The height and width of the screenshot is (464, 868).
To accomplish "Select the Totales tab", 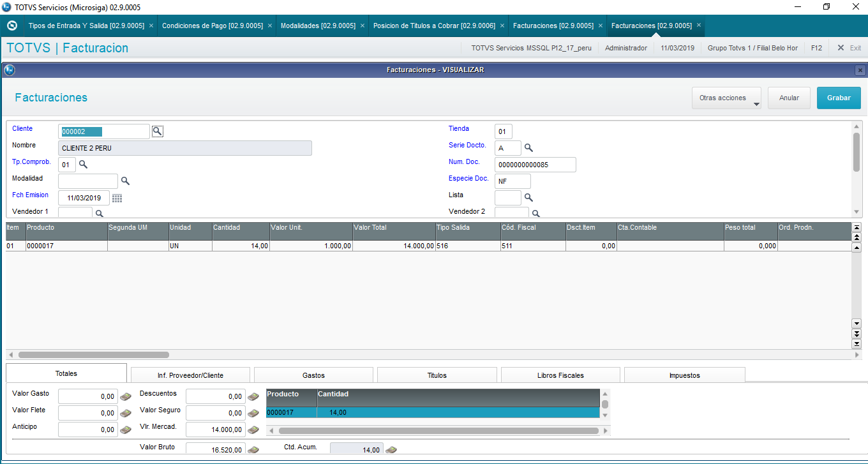I will point(66,373).
